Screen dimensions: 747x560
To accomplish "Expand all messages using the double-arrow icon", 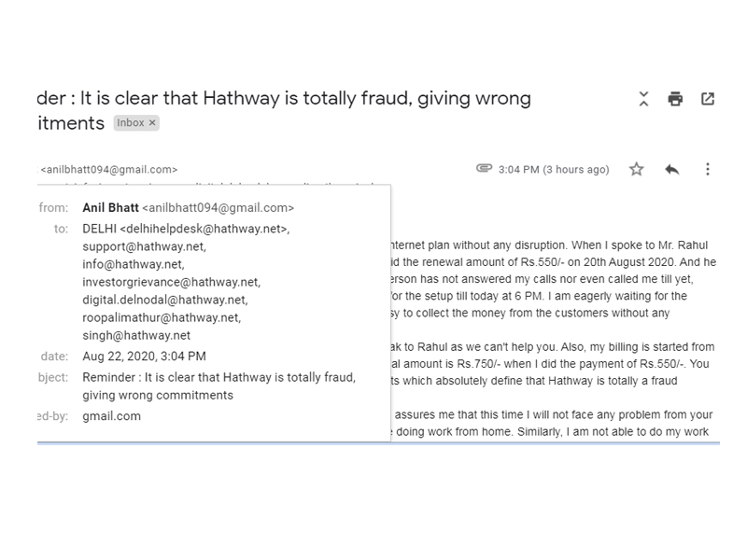I will [x=643, y=99].
